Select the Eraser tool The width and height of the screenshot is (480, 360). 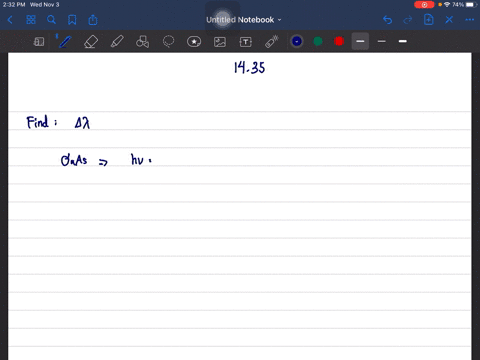(x=91, y=42)
